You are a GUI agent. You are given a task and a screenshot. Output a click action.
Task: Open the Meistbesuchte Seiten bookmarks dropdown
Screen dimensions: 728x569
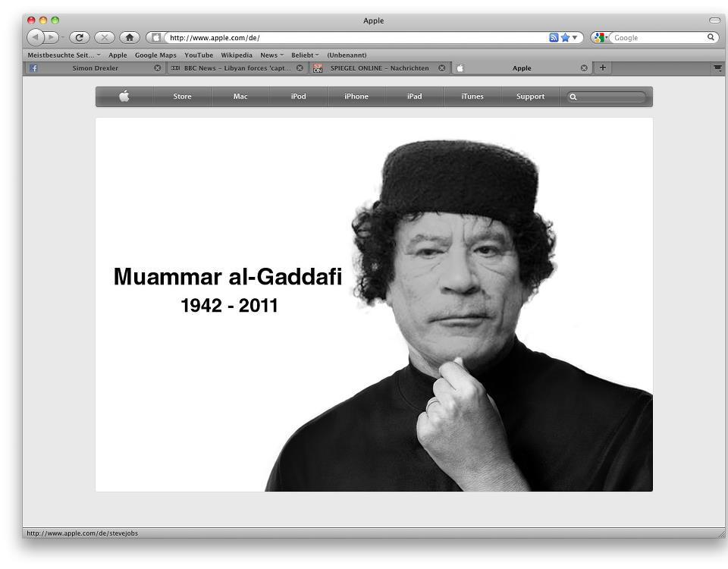tap(64, 55)
